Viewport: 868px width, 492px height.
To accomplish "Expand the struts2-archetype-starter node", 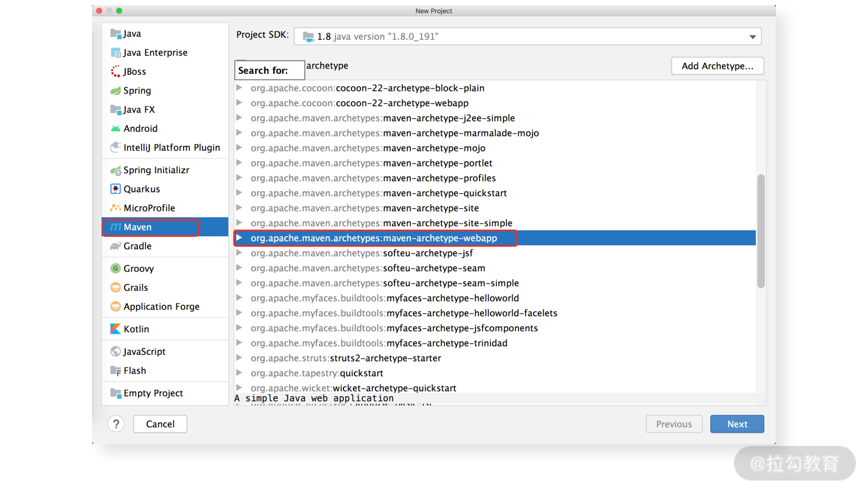I will (239, 358).
